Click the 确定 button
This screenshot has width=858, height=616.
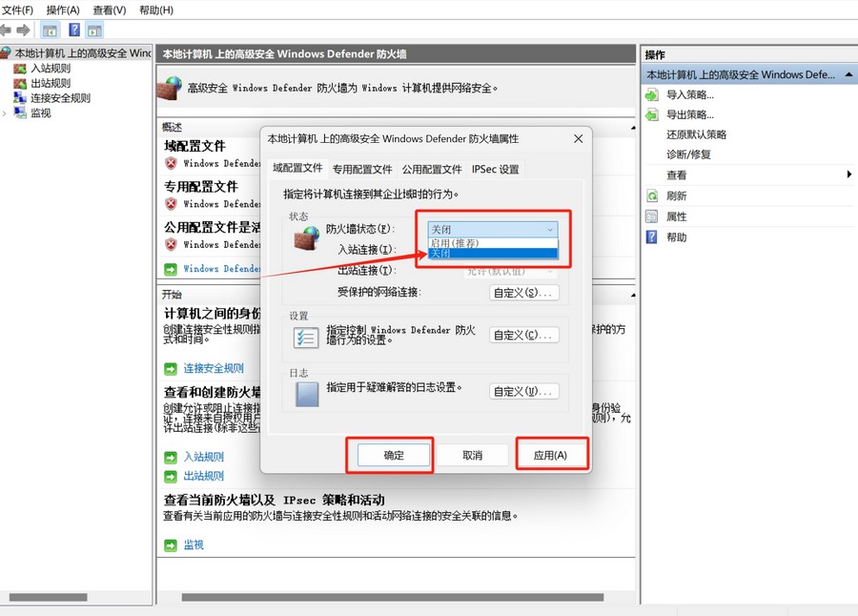pos(394,455)
